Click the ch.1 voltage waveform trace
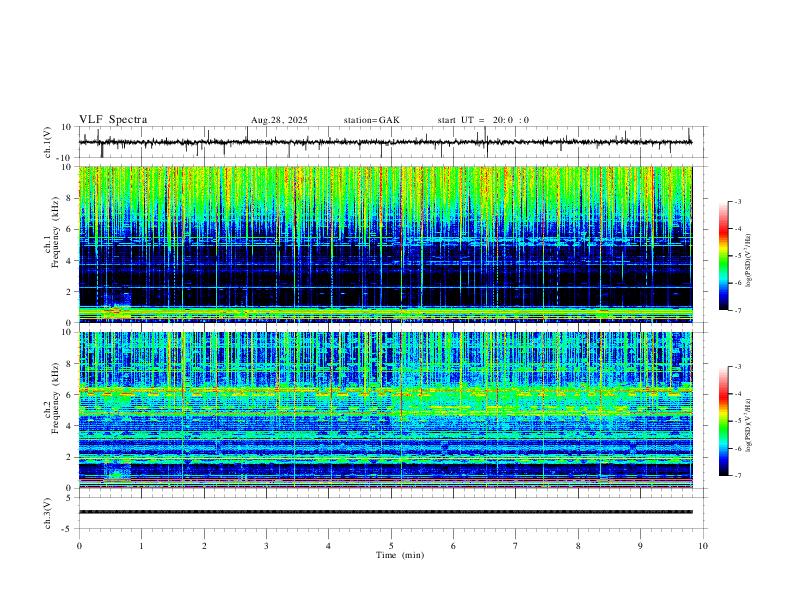This screenshot has width=792, height=612. (x=385, y=142)
